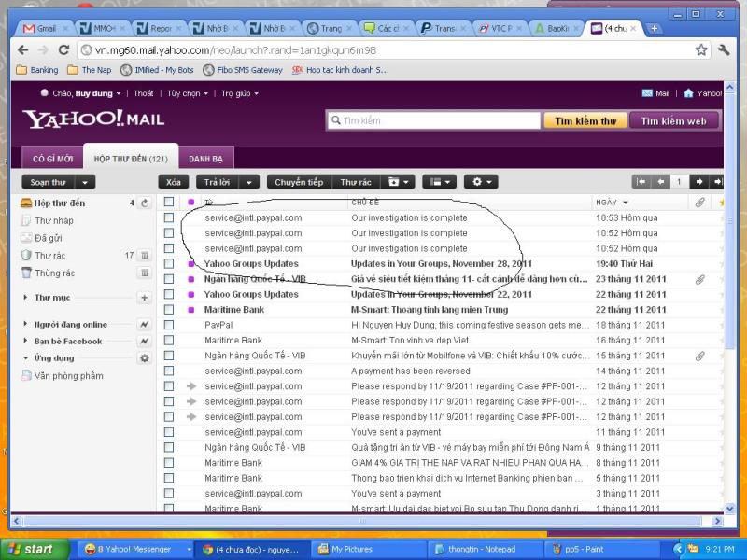Click attachment icon on 23 tháng 11 email
The height and width of the screenshot is (560, 747).
[x=699, y=279]
